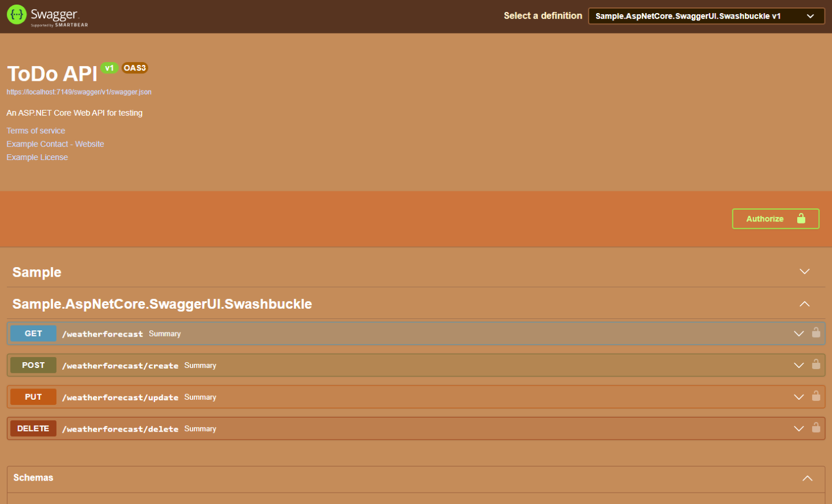Click the lock icon on DELETE /weatherforecast/delete

coord(816,427)
